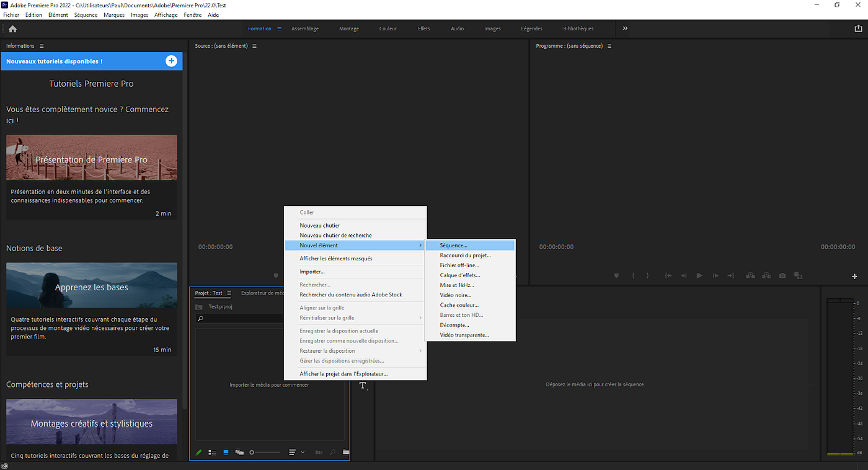Viewport: 868px width, 470px height.
Task: Open Montages créatifs et stylistiques tutorial
Action: 92,422
